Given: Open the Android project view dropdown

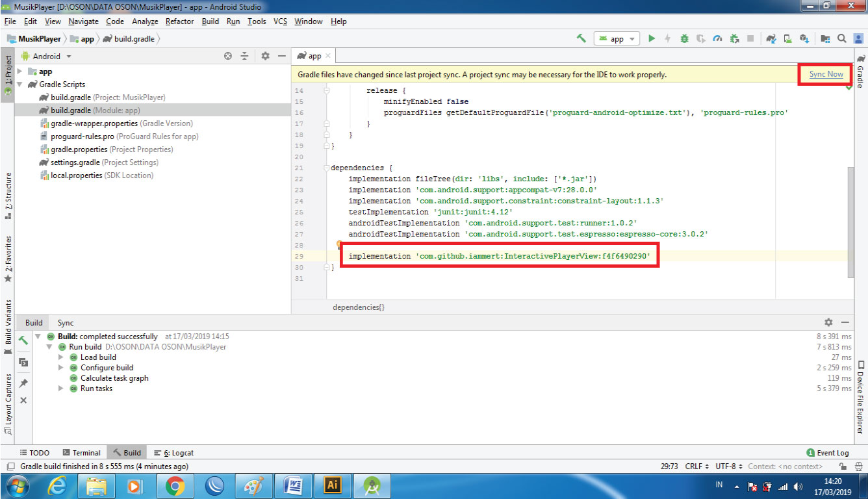Looking at the screenshot, I should point(47,57).
